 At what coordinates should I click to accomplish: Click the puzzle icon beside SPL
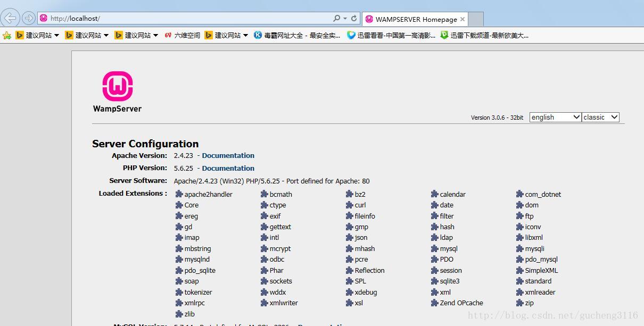point(350,281)
